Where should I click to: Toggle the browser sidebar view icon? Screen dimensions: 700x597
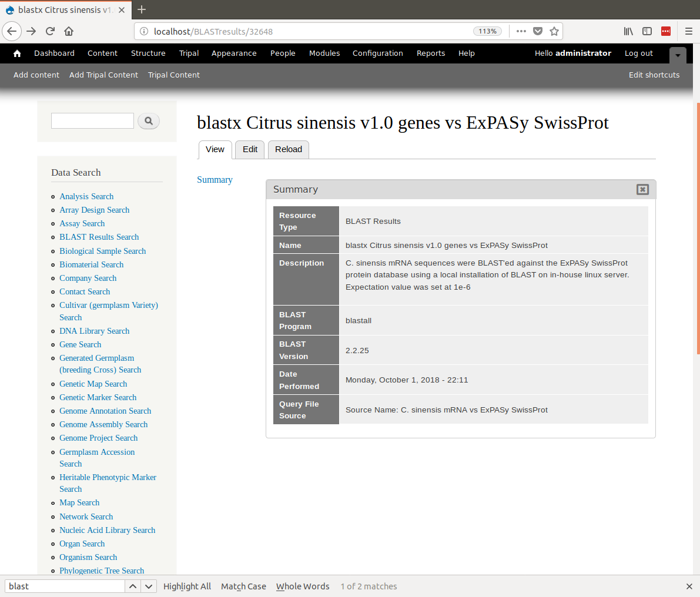click(x=647, y=31)
